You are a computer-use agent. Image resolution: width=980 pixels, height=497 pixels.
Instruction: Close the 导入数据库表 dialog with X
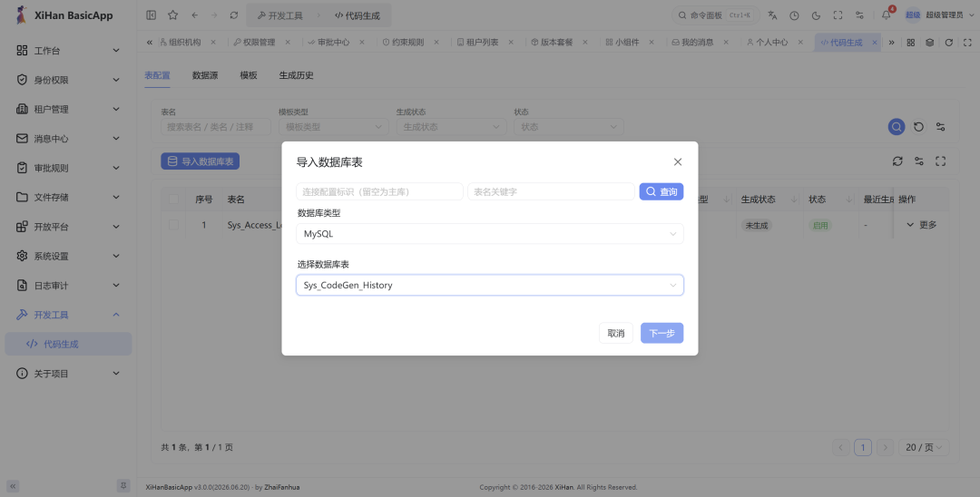(x=678, y=161)
